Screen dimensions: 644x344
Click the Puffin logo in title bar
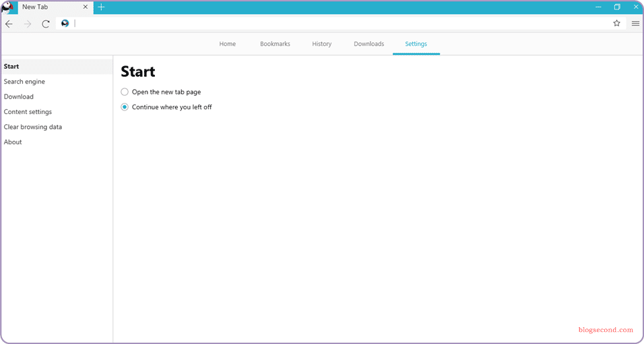click(8, 7)
